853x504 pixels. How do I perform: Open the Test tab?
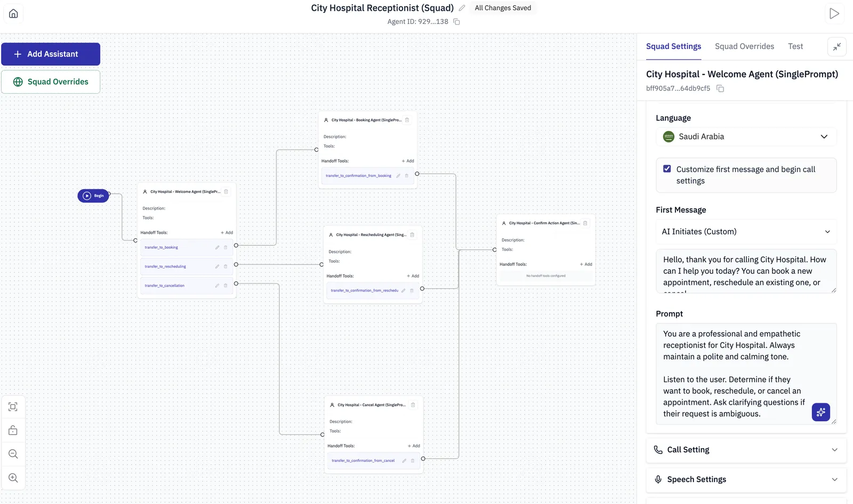pos(795,46)
